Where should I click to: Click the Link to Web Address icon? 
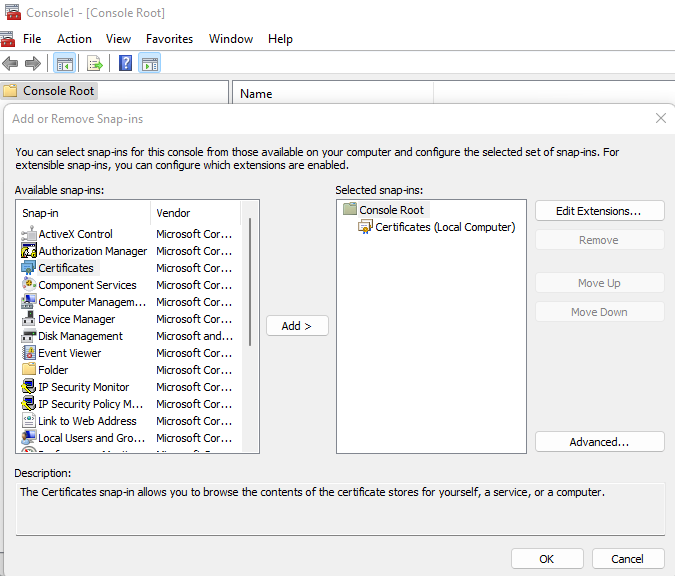[28, 421]
